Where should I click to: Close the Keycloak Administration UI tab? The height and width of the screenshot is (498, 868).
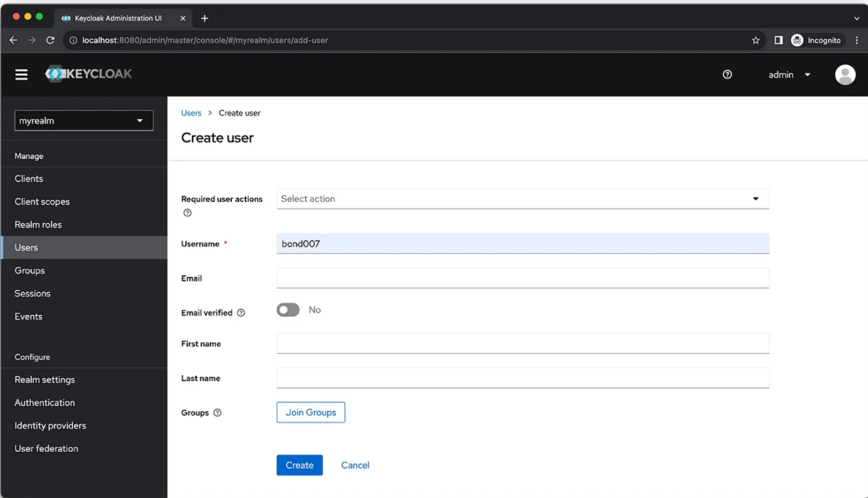183,18
